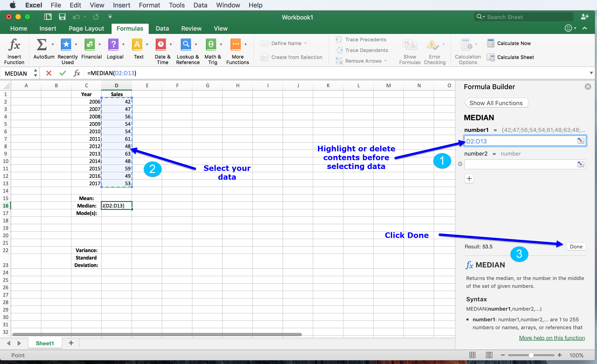The image size is (597, 364).
Task: Open Recently Used functions icon
Action: pos(66,45)
